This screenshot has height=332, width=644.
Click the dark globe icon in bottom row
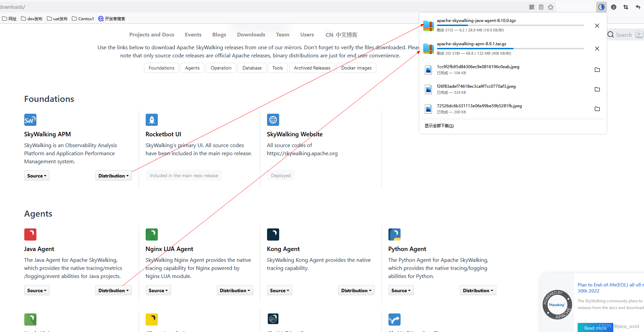(273, 319)
